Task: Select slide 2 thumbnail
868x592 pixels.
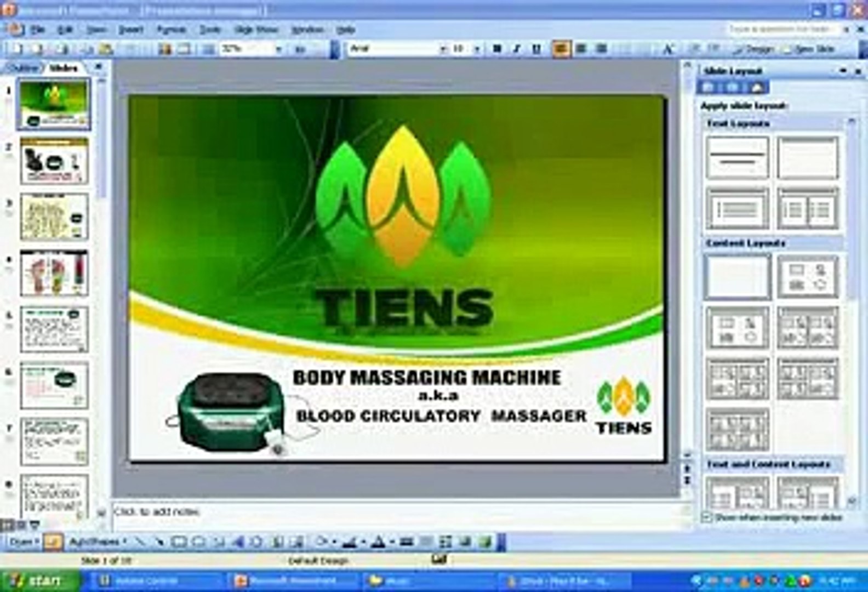Action: click(54, 161)
